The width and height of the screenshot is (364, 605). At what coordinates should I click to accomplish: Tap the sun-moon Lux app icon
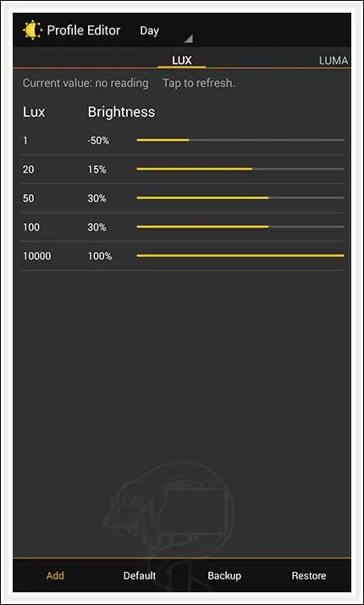click(x=32, y=31)
